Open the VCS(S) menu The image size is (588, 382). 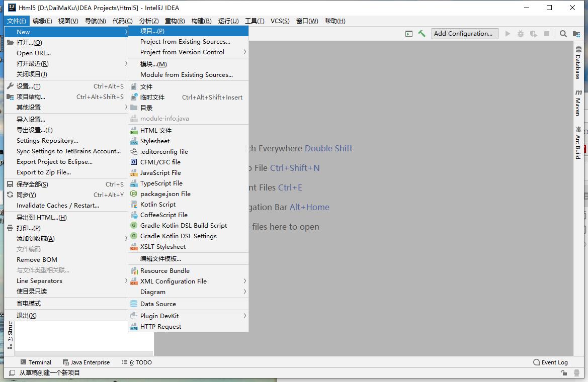click(280, 21)
